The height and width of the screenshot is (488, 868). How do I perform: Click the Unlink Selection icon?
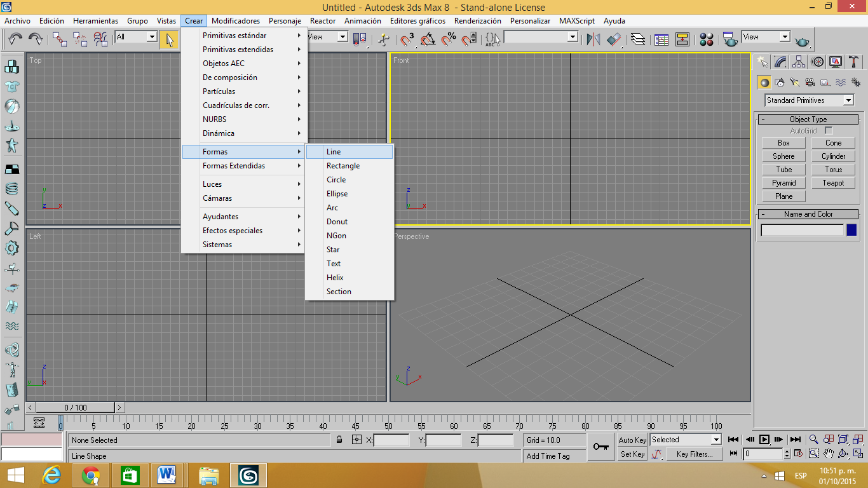tap(80, 39)
